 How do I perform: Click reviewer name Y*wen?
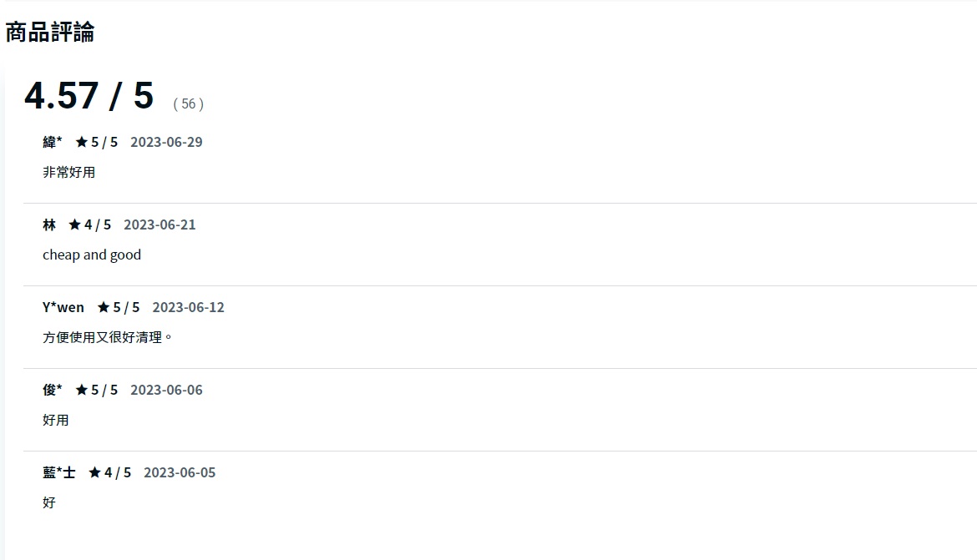63,307
